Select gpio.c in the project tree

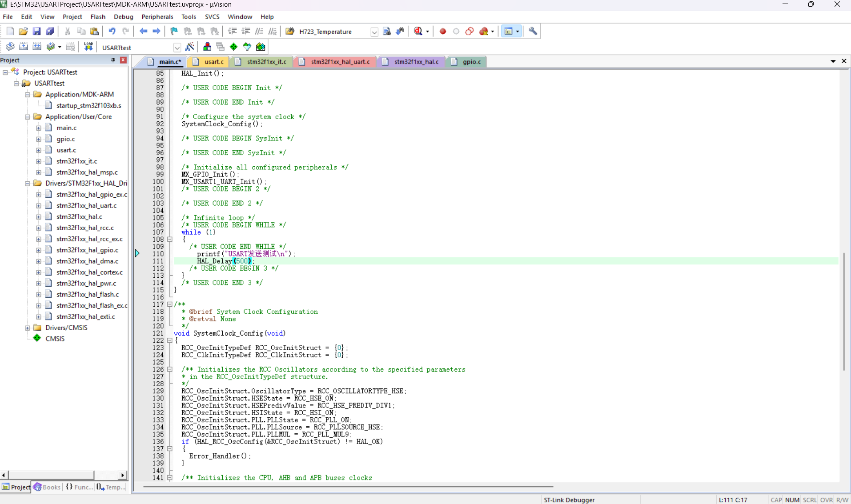(x=65, y=139)
